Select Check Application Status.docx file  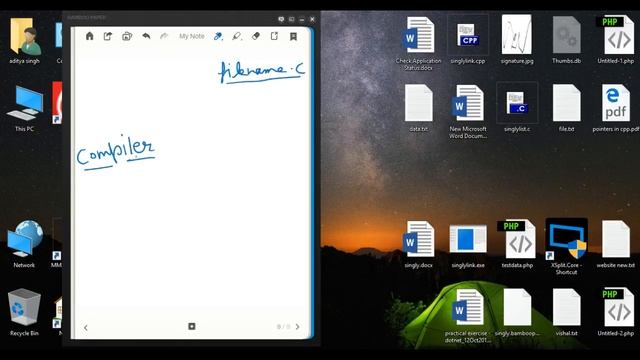[x=418, y=43]
